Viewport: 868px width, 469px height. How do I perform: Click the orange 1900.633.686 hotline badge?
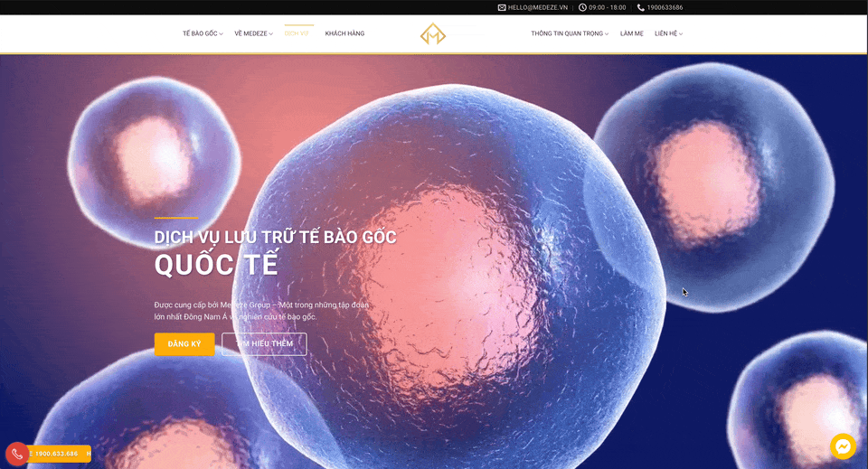coord(59,454)
